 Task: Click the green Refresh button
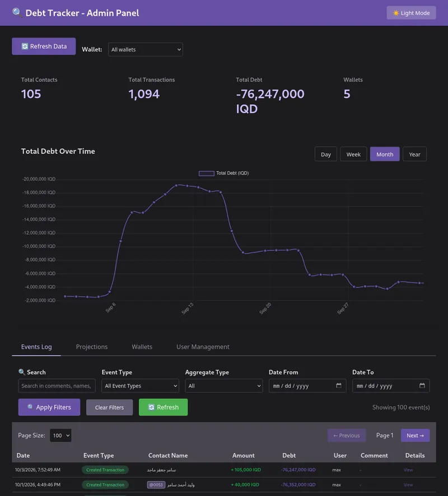click(x=164, y=407)
